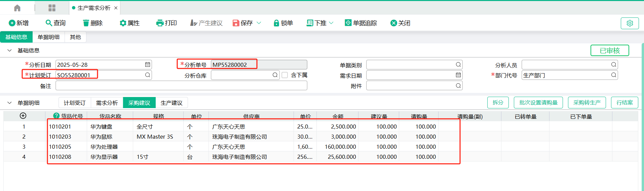Viewport: 644px width, 191px height.
Task: Click the 部门代号 field 生产部门
Action: (x=569, y=75)
